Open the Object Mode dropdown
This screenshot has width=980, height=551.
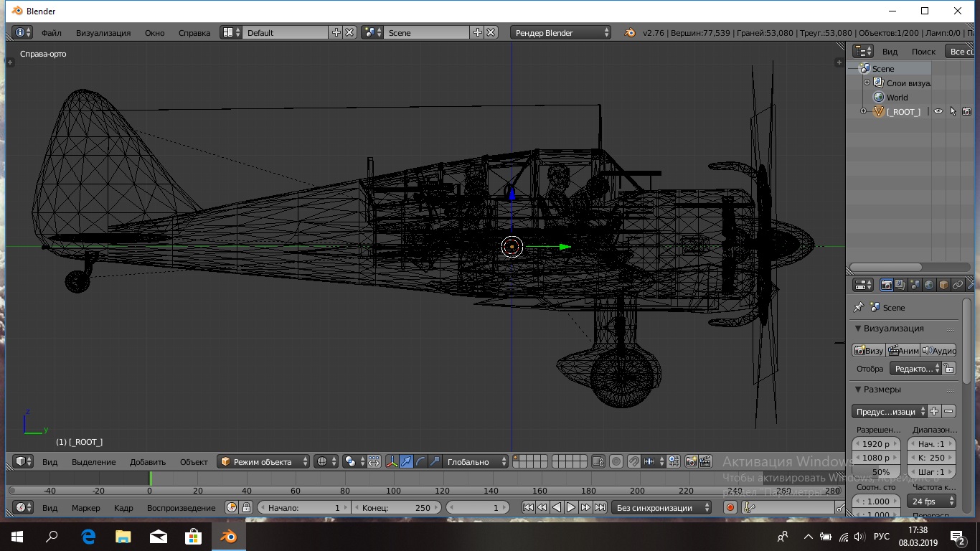pos(264,462)
